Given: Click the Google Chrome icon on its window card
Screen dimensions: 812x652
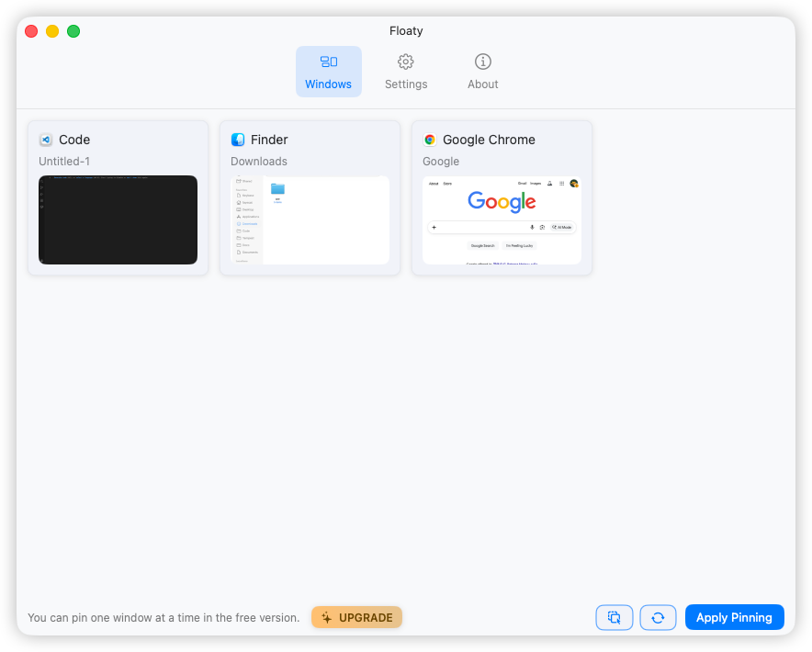Looking at the screenshot, I should 429,140.
